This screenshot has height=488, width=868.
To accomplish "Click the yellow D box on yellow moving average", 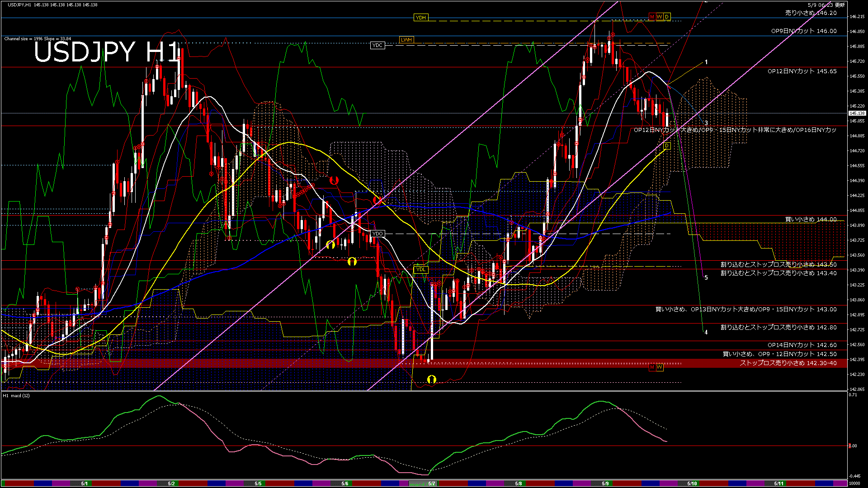I will 666,145.
